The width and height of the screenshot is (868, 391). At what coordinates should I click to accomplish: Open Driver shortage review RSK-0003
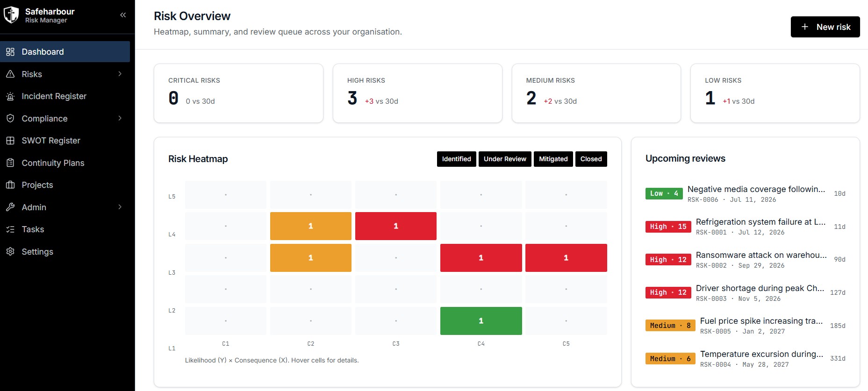pos(746,293)
